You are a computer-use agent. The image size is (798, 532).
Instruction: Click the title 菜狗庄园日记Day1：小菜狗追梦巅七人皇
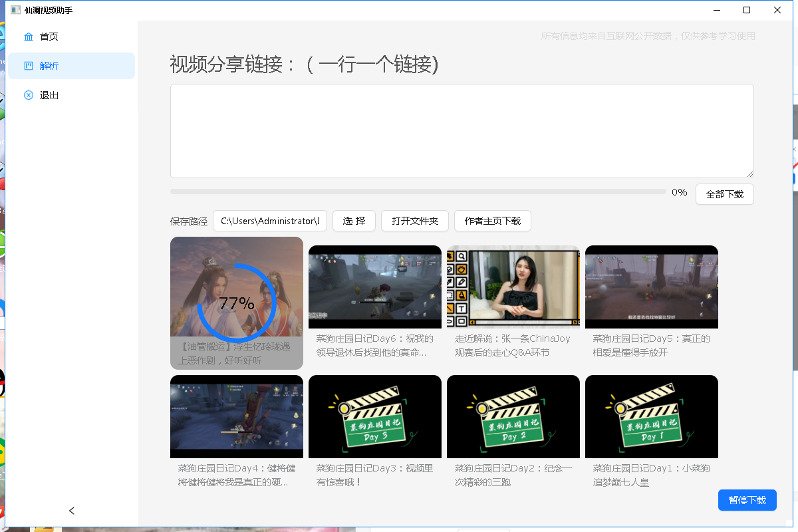click(652, 475)
